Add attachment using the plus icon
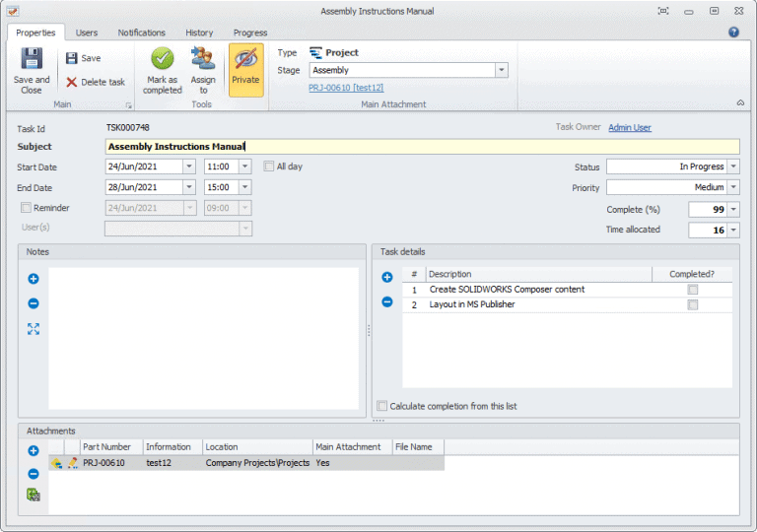Viewport: 757px width, 532px height. point(34,450)
